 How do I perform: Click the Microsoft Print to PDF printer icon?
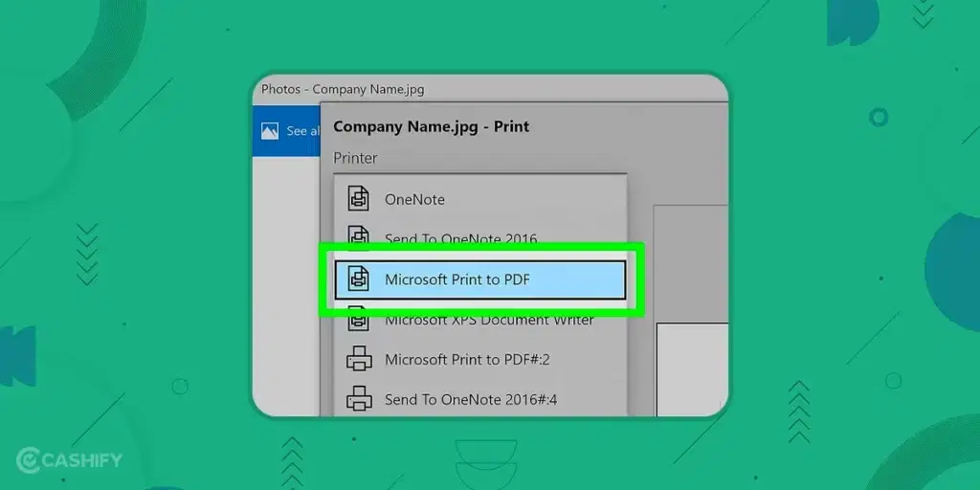(359, 279)
